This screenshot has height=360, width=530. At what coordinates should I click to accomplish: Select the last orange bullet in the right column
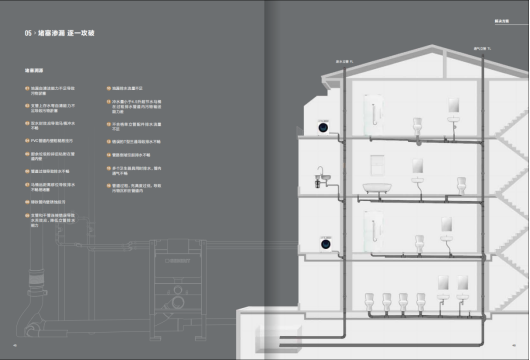(x=109, y=186)
